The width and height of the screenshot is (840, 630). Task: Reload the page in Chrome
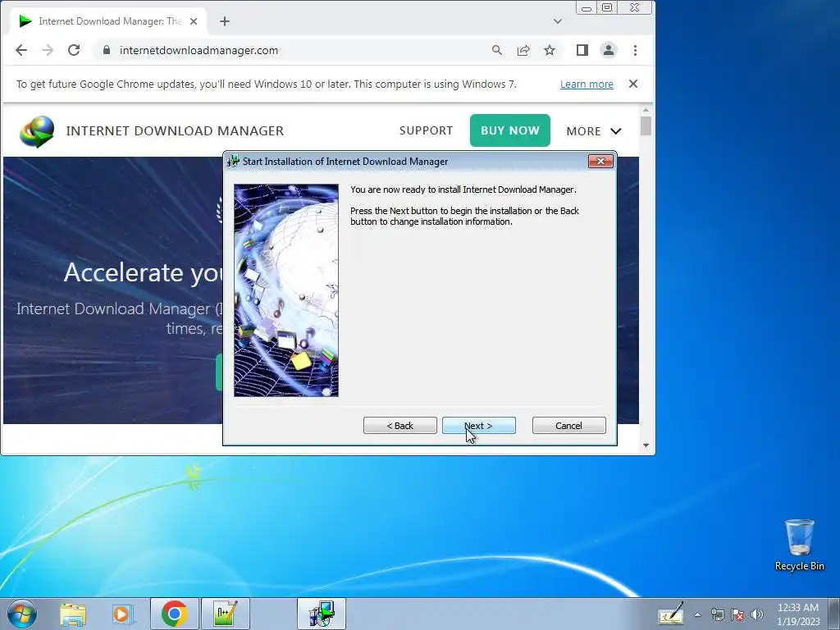(x=74, y=50)
